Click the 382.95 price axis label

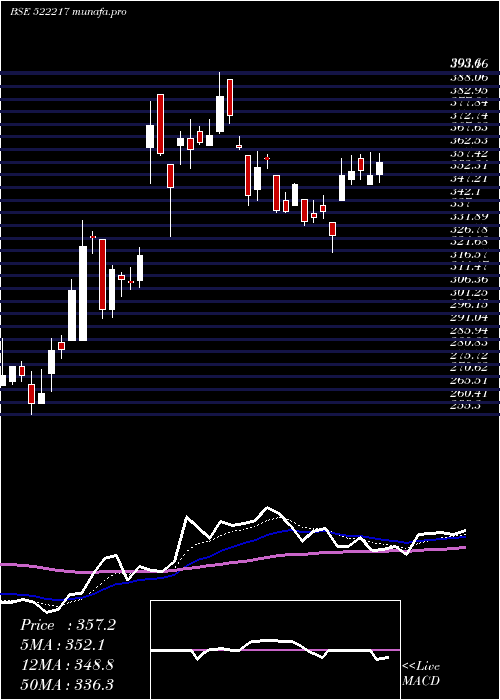point(469,90)
